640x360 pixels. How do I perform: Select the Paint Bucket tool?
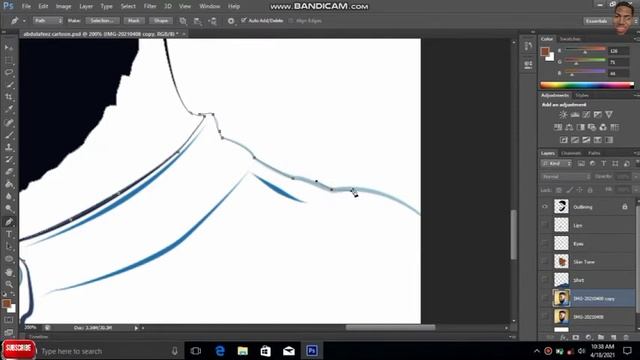9,184
